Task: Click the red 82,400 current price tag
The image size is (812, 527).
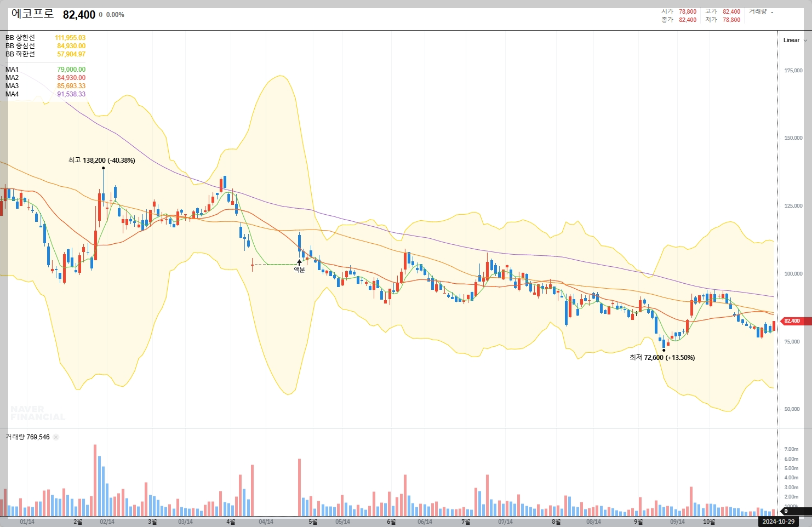Action: [794, 321]
